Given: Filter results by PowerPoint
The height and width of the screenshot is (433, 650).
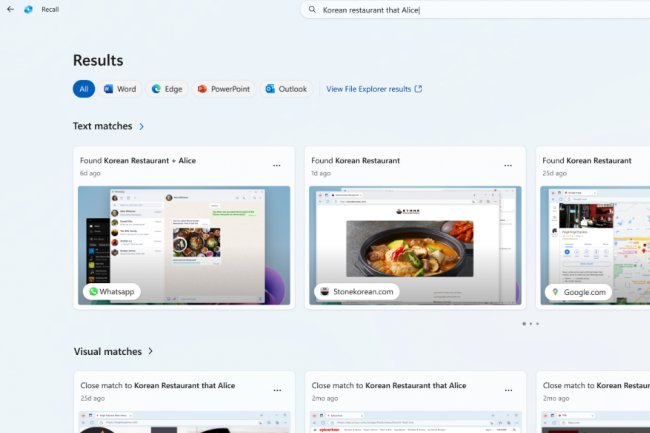Looking at the screenshot, I should pyautogui.click(x=224, y=89).
